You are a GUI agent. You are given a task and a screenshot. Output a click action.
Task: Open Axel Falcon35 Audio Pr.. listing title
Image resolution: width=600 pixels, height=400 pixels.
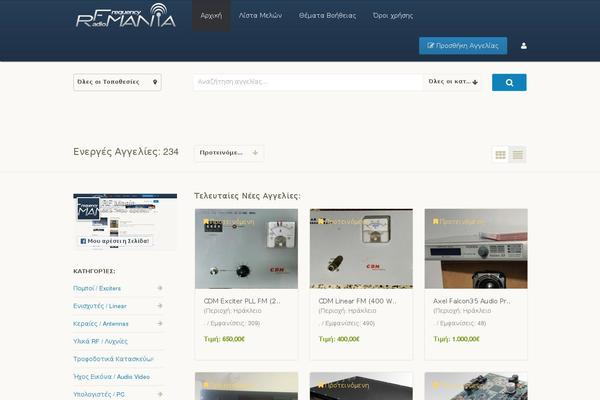[472, 301]
